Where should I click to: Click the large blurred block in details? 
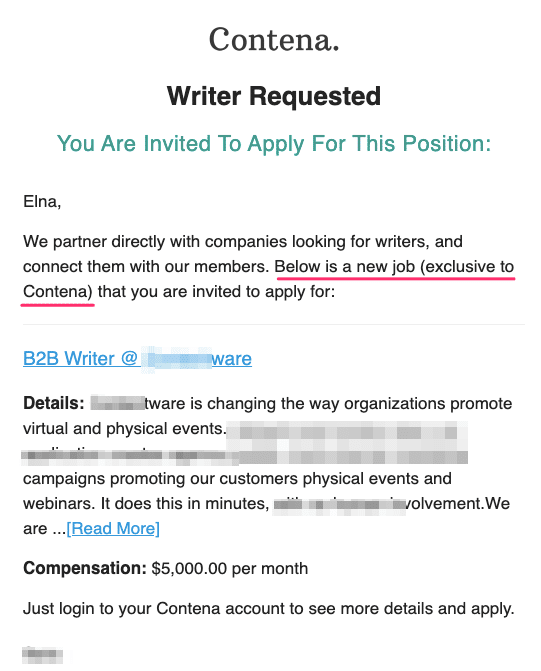[347, 443]
